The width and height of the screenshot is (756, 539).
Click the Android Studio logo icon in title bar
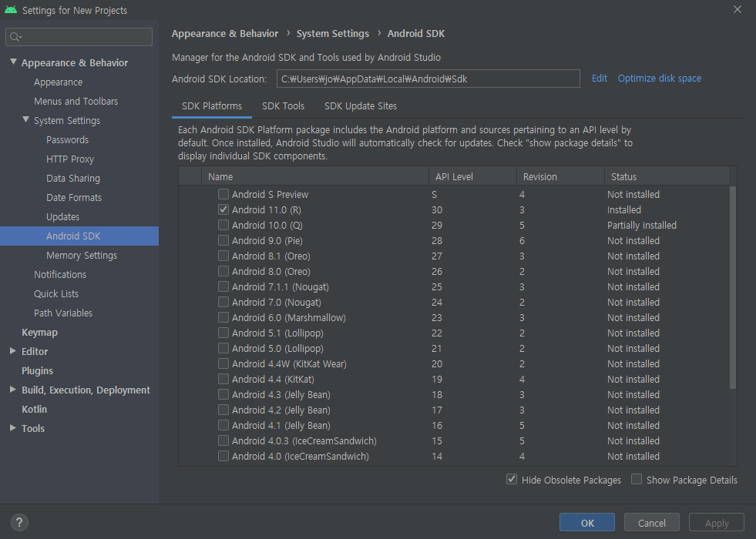[11, 10]
